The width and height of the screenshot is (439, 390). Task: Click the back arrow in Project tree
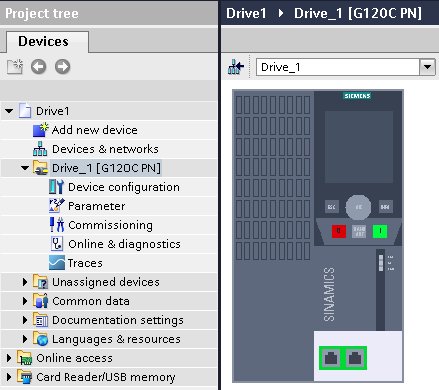[39, 67]
